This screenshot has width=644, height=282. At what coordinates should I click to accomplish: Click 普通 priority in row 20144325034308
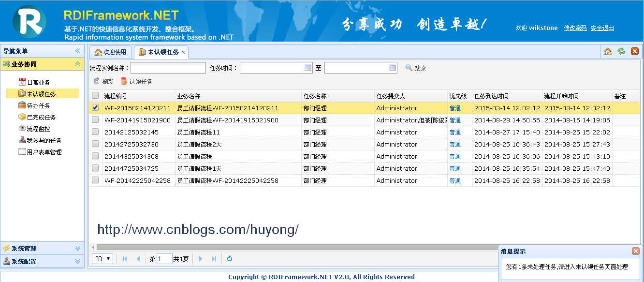pyautogui.click(x=455, y=156)
